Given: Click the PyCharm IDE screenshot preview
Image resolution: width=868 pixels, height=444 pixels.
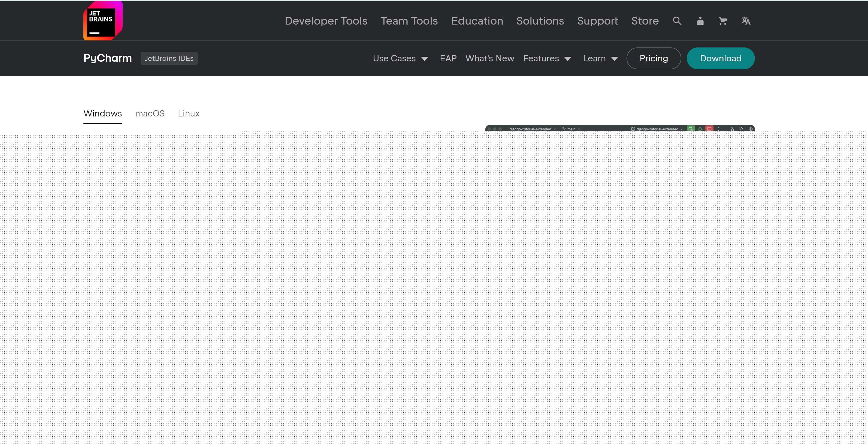Looking at the screenshot, I should pyautogui.click(x=620, y=128).
